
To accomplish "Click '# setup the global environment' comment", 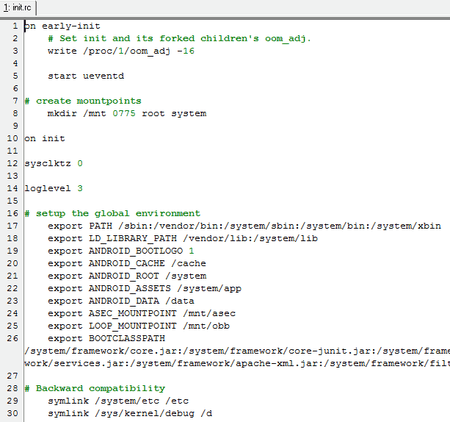I will (x=112, y=213).
